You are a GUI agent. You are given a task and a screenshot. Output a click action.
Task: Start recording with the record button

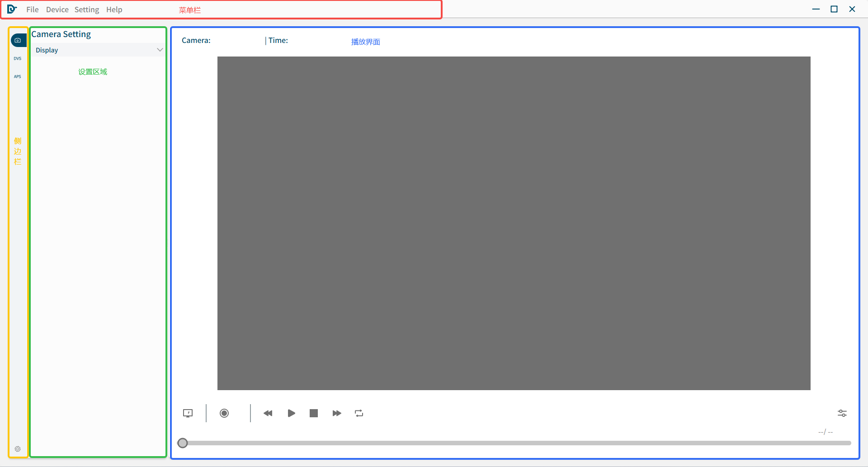point(224,413)
